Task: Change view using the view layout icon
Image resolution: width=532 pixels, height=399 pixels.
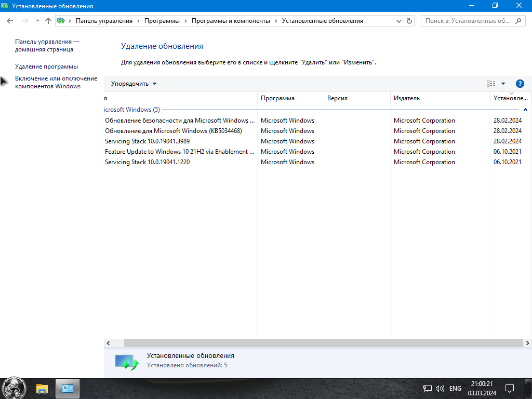Action: 490,84
